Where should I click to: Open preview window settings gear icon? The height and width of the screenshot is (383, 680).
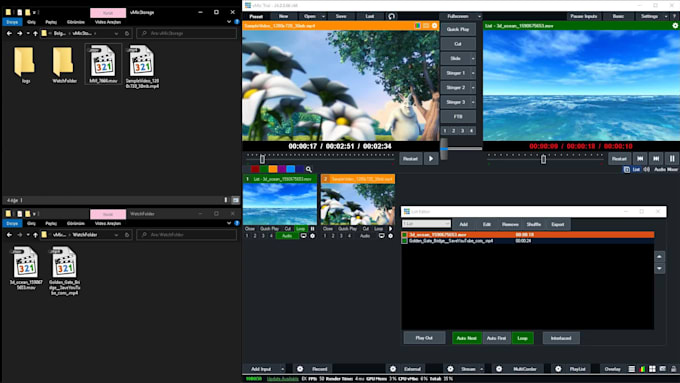(x=435, y=26)
